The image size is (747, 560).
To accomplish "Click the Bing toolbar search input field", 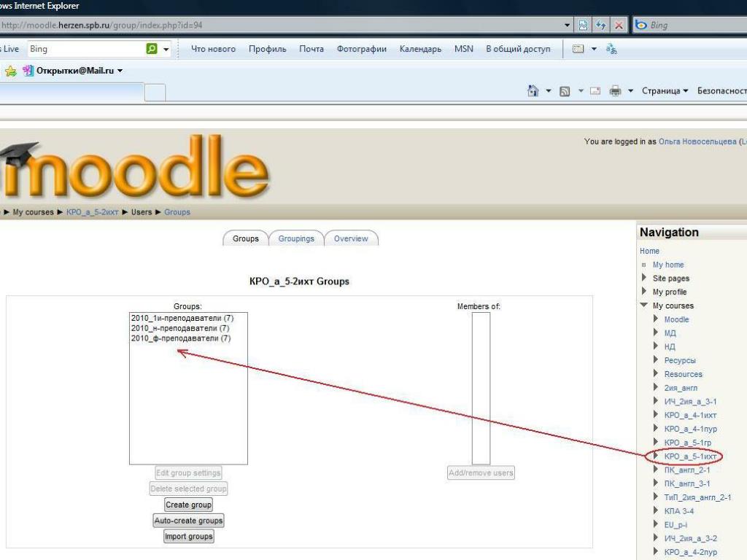I will tap(86, 49).
